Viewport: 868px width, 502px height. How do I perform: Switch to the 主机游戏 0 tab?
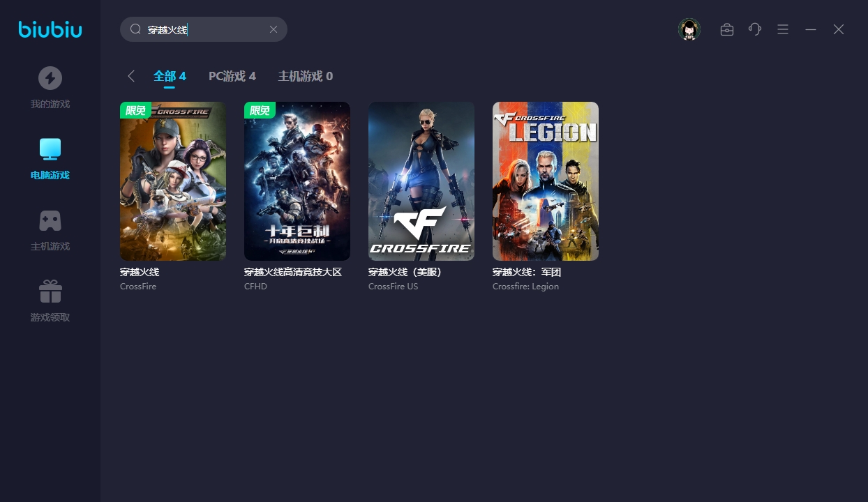click(x=306, y=76)
